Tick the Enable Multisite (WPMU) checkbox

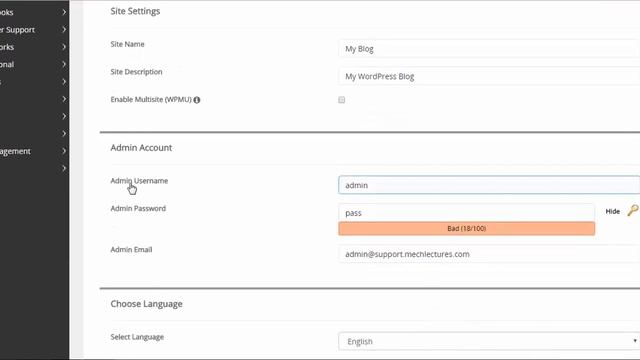tap(342, 100)
